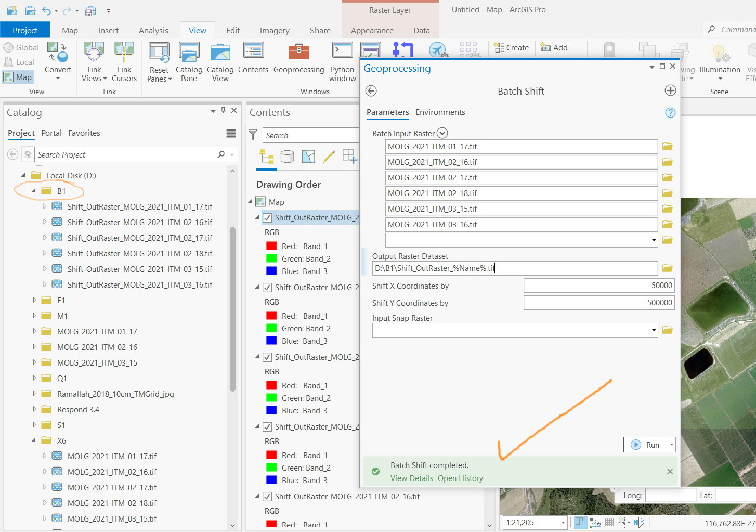
Task: Select List By Editing pencil icon
Action: [x=329, y=156]
